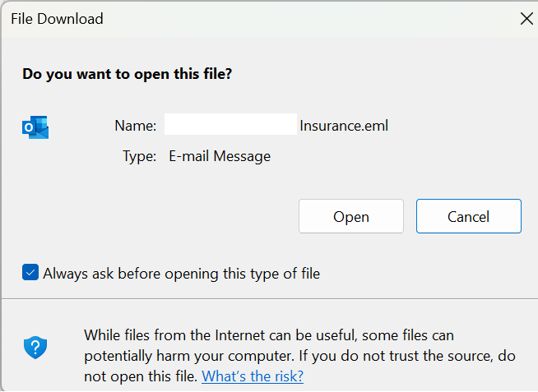Click the redacted white box in file name
The height and width of the screenshot is (392, 538).
click(x=230, y=124)
